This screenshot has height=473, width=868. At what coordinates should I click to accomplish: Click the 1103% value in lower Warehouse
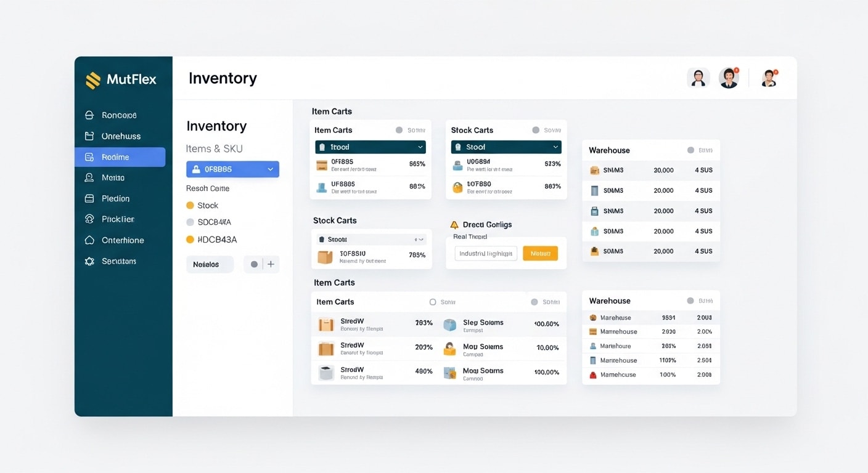668,360
